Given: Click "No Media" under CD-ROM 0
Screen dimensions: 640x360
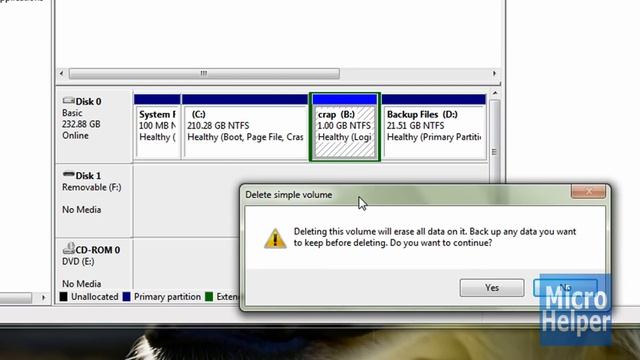Looking at the screenshot, I should [82, 284].
